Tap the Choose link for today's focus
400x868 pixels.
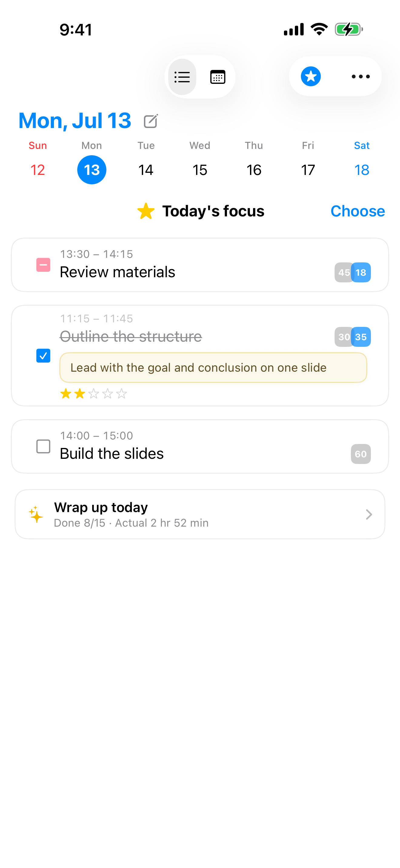coord(358,211)
